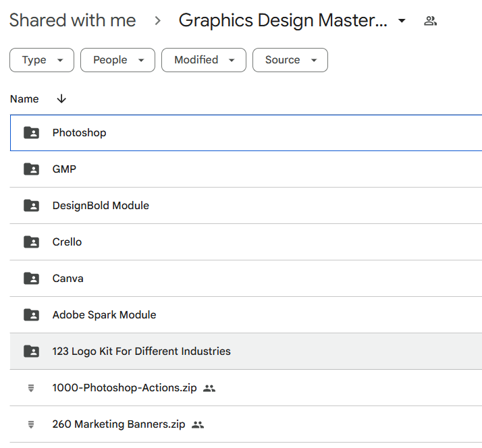Select Adobe Spark Module folder row
This screenshot has width=482, height=448.
[x=246, y=315]
